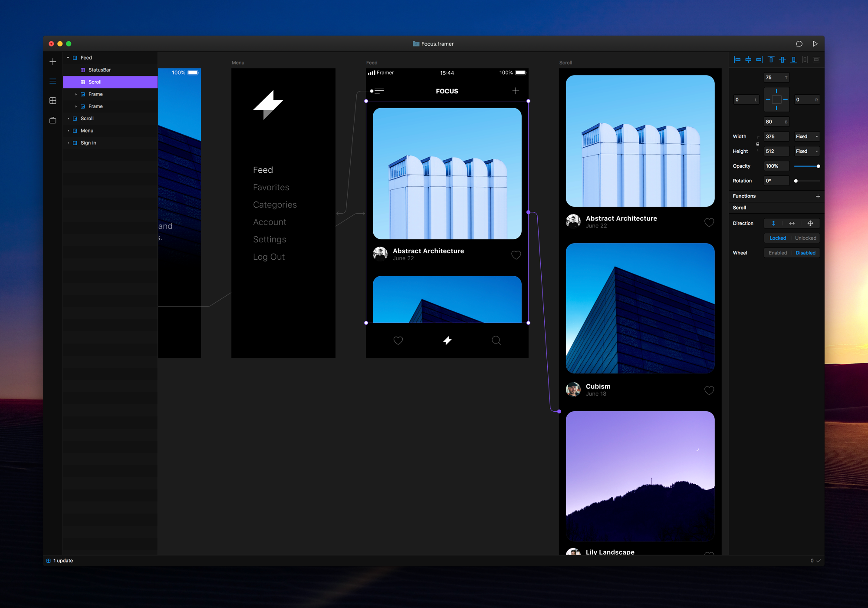Image resolution: width=868 pixels, height=608 pixels.
Task: Collapse the Feed layer group
Action: coord(68,58)
